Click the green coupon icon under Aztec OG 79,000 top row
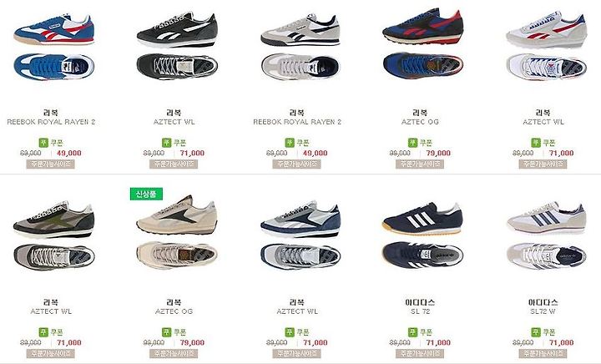601x364 pixels. 412,143
